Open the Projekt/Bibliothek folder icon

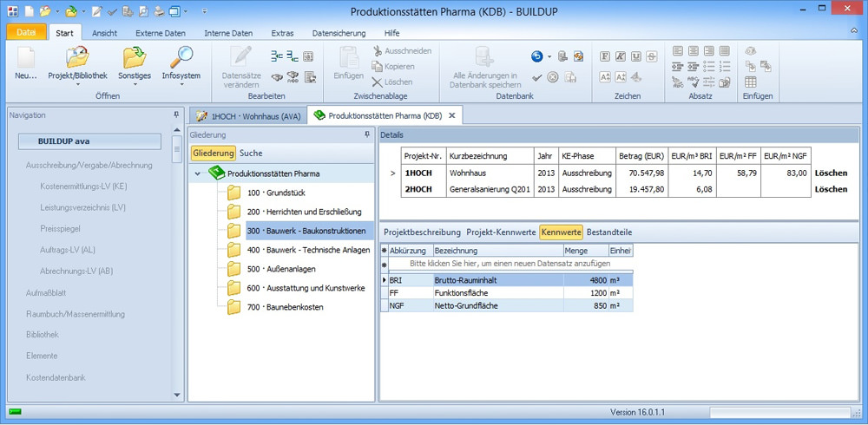77,57
